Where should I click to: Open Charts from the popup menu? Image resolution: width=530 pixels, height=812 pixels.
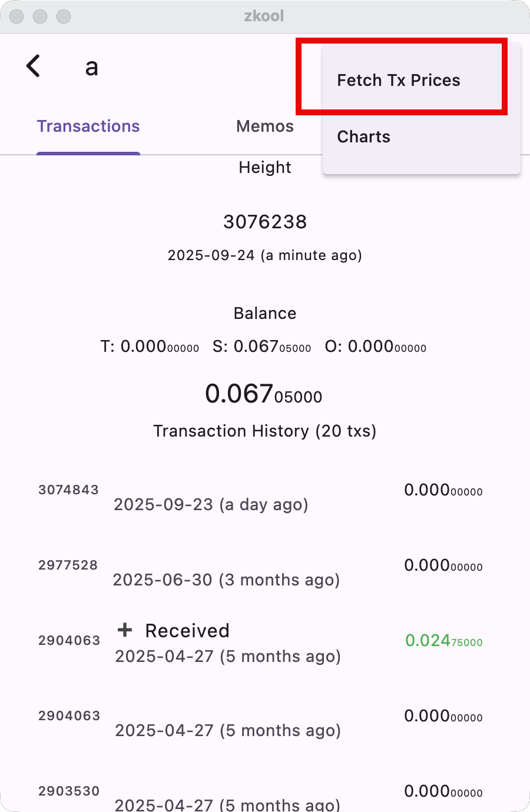(x=363, y=137)
